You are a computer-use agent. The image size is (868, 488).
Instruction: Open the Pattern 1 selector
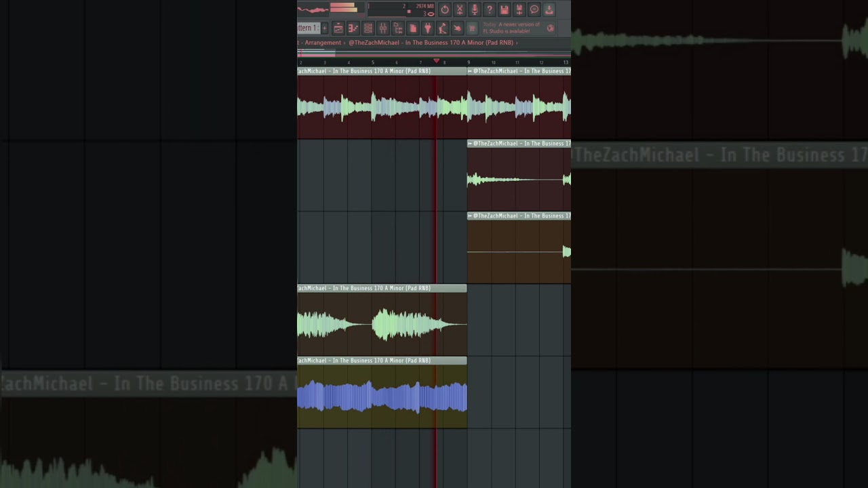coord(308,28)
